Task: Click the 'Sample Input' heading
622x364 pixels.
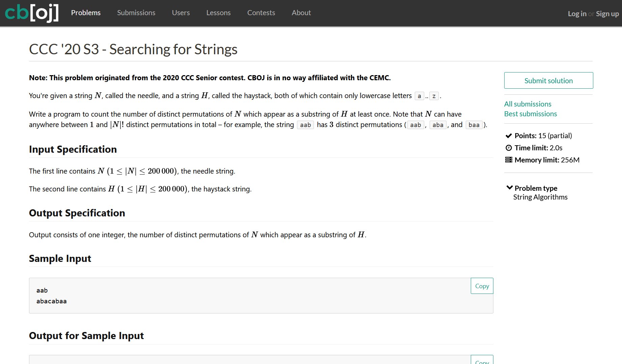Action: [x=60, y=259]
